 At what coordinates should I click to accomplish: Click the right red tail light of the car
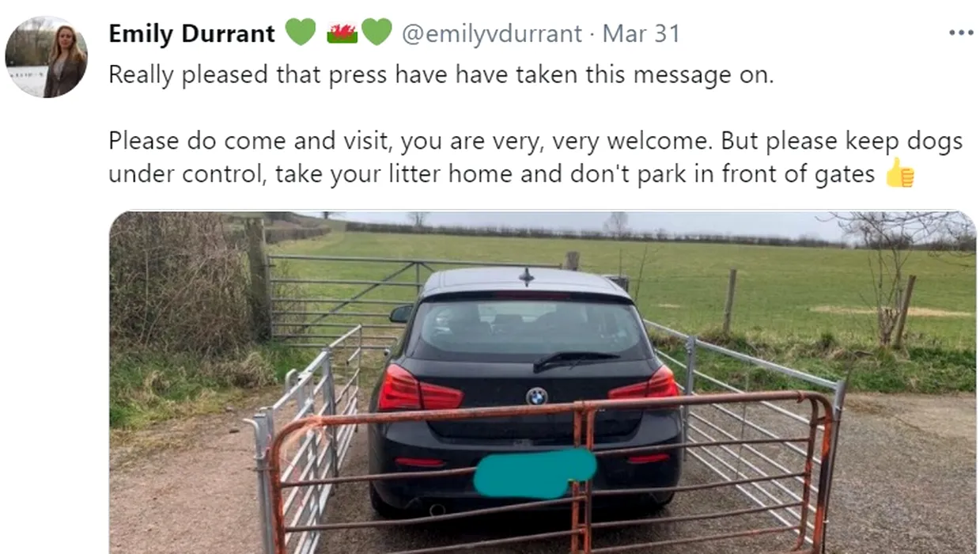point(643,385)
